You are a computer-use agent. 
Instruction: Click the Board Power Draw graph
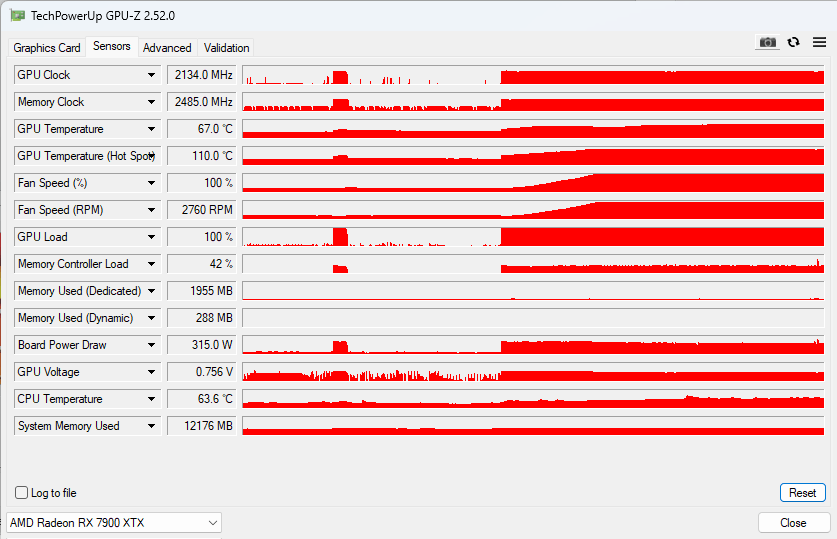tap(533, 345)
